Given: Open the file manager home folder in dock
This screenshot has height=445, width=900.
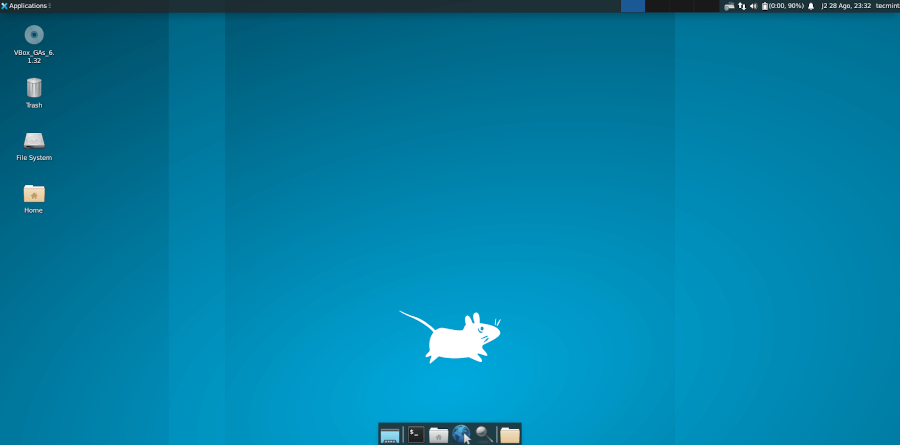Looking at the screenshot, I should [439, 435].
